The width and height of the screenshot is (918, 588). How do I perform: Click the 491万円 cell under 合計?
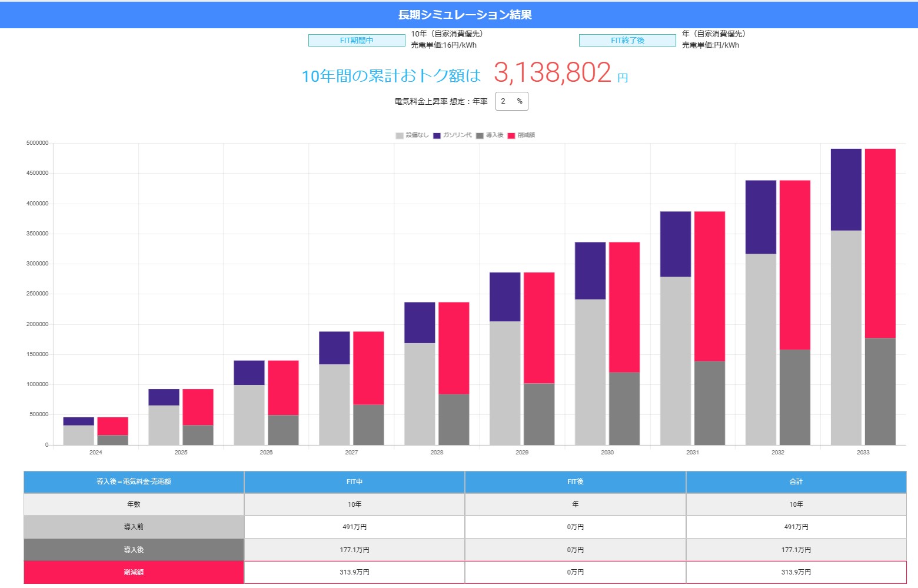[x=796, y=527]
